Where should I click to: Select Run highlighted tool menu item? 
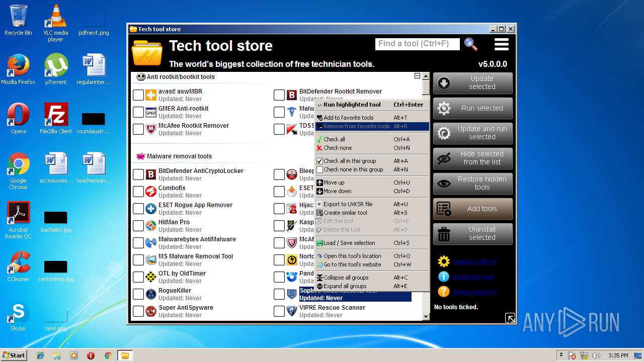[372, 105]
